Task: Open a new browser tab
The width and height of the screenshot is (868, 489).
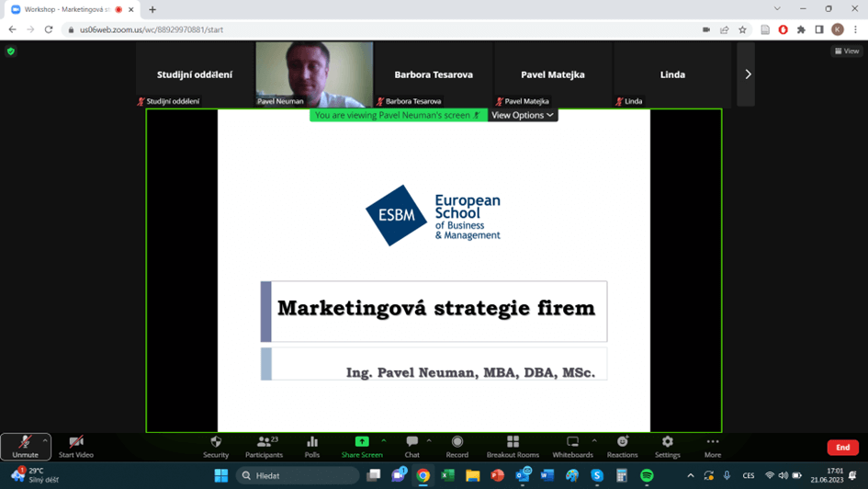Action: [x=152, y=9]
